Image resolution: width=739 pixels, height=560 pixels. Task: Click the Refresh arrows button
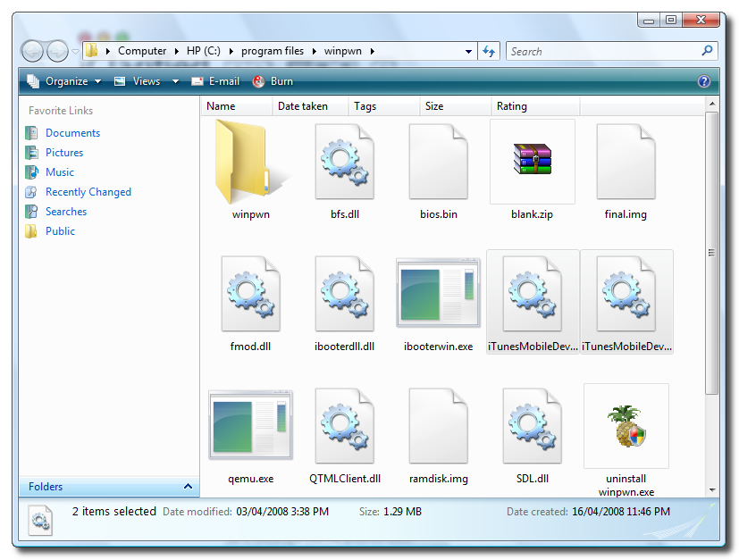489,51
